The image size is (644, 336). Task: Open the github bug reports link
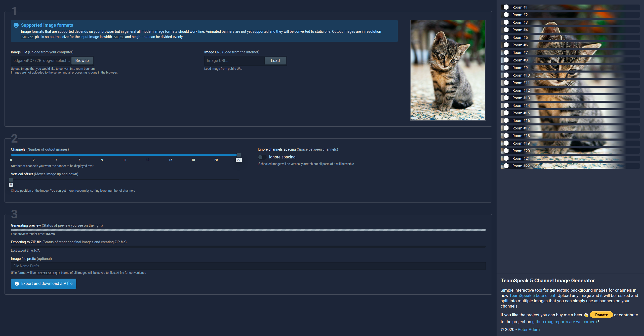[565, 322]
